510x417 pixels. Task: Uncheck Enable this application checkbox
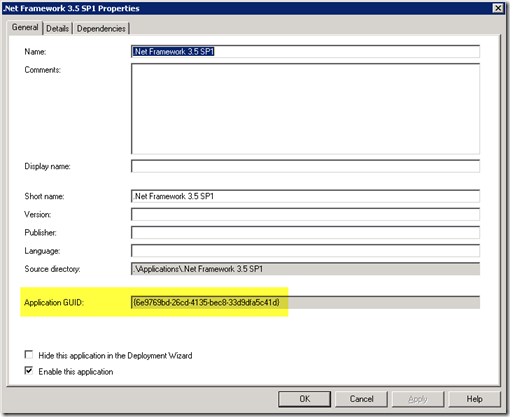click(x=29, y=370)
